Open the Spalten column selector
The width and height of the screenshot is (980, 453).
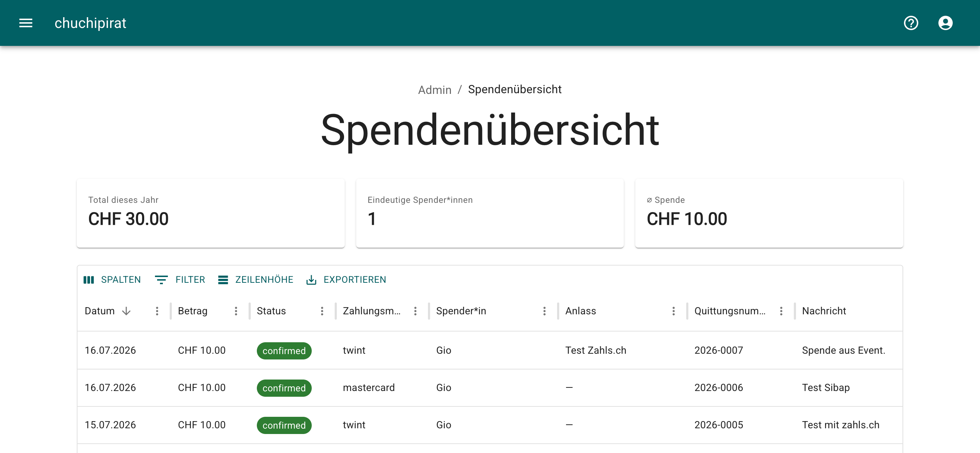tap(112, 280)
